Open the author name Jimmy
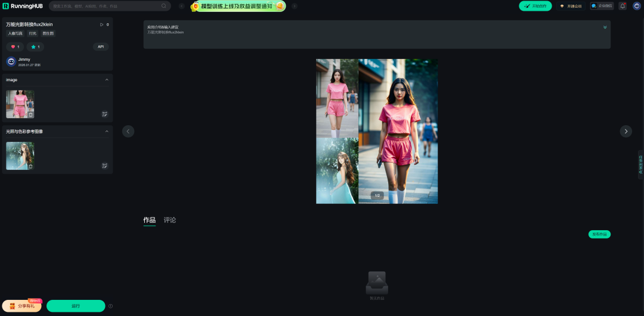644x316 pixels. click(x=24, y=60)
